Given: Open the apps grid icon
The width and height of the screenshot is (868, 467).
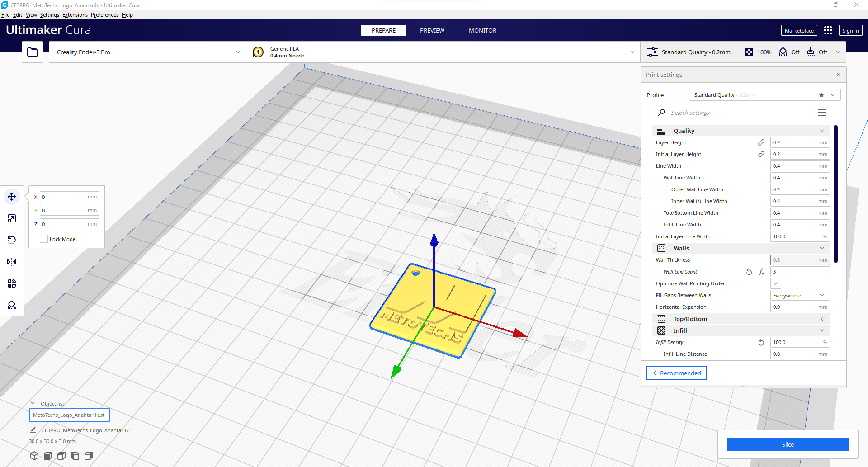Looking at the screenshot, I should (828, 30).
